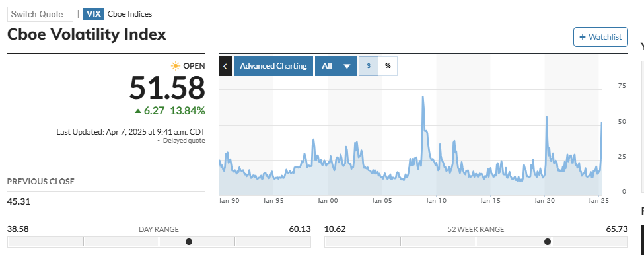Click the 13.84% change value

(188, 111)
